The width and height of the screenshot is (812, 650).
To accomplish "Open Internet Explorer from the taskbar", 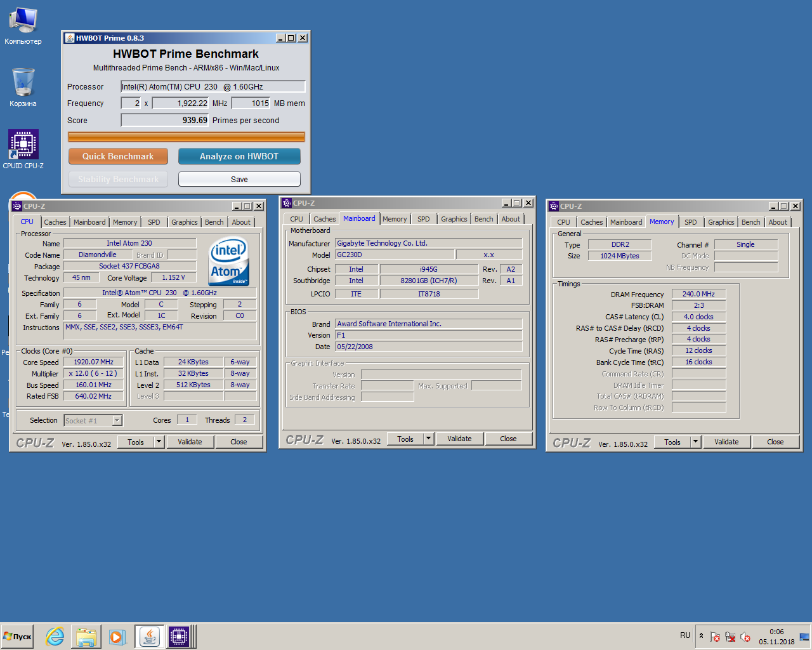I will (55, 636).
